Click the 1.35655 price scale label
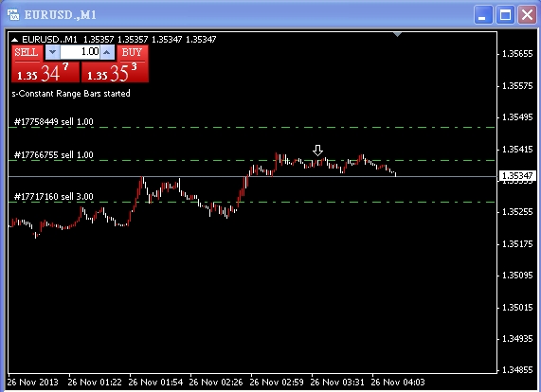 tap(517, 54)
